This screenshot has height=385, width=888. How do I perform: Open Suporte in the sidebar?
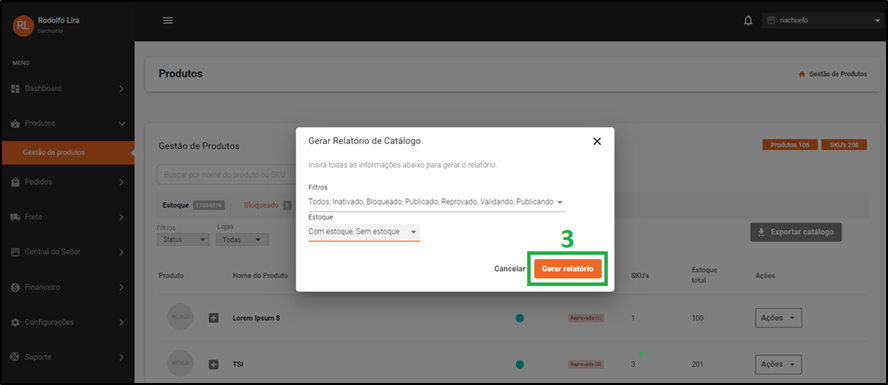67,358
